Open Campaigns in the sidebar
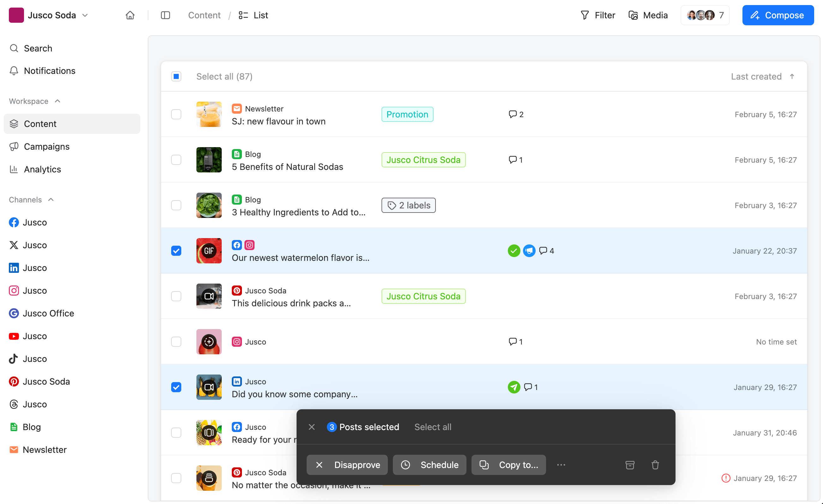 tap(72, 147)
